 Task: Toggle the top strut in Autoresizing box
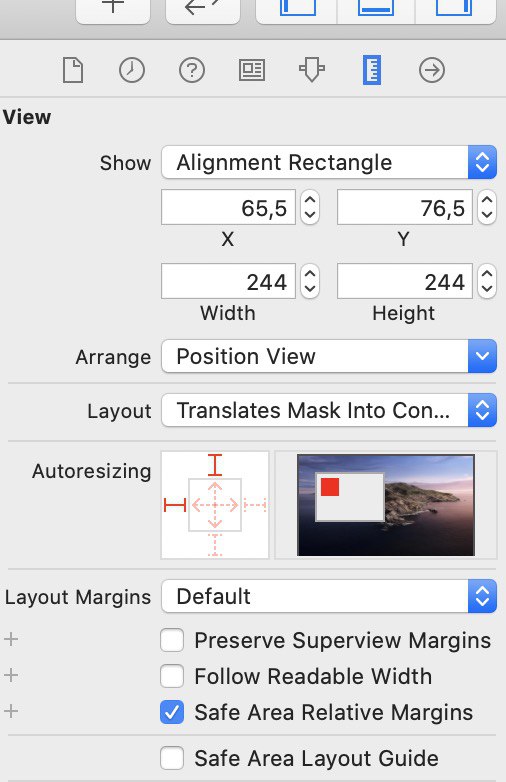coord(215,464)
